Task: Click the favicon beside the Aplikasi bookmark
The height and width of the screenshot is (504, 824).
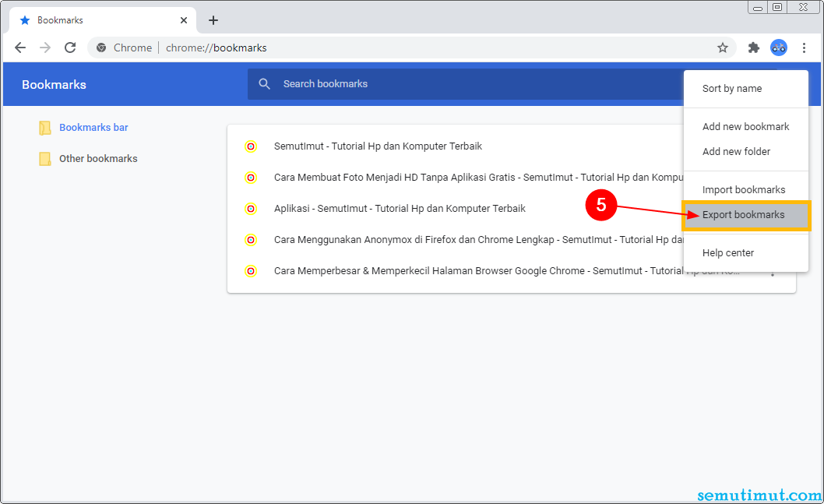Action: [251, 208]
